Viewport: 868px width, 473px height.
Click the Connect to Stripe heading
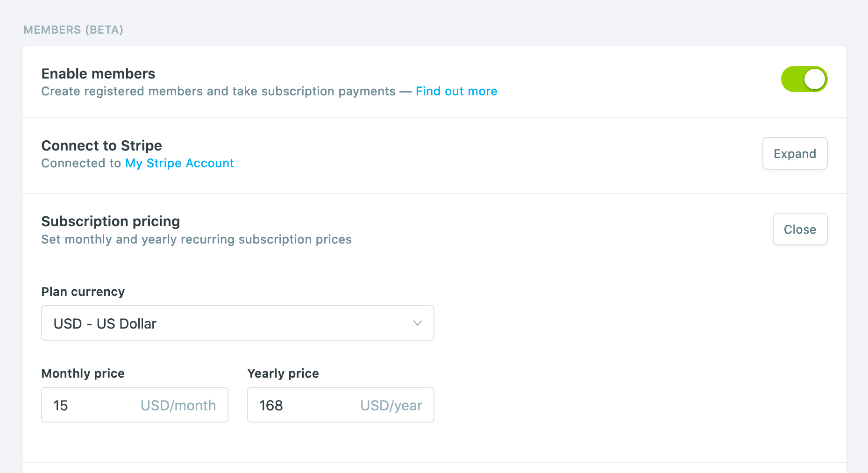(x=101, y=146)
